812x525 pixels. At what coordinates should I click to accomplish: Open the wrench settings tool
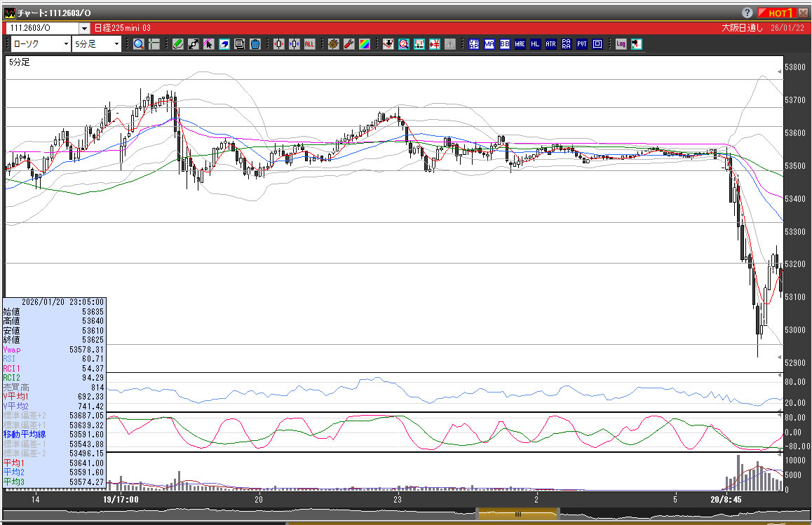coord(349,43)
